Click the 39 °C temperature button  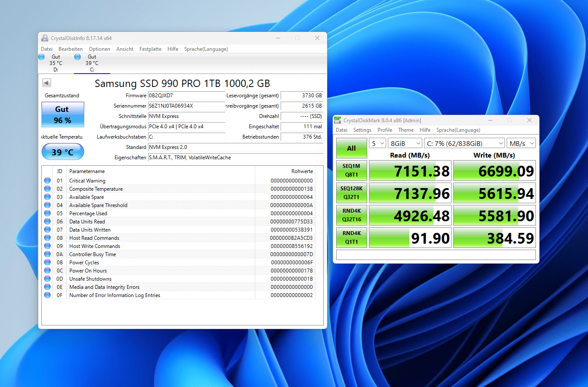(x=63, y=152)
